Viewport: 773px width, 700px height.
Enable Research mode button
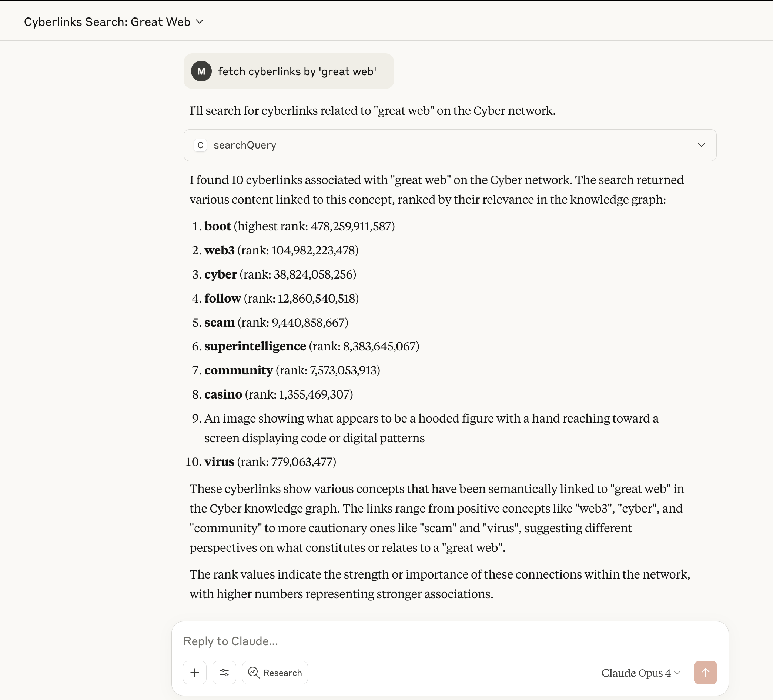pyautogui.click(x=275, y=672)
